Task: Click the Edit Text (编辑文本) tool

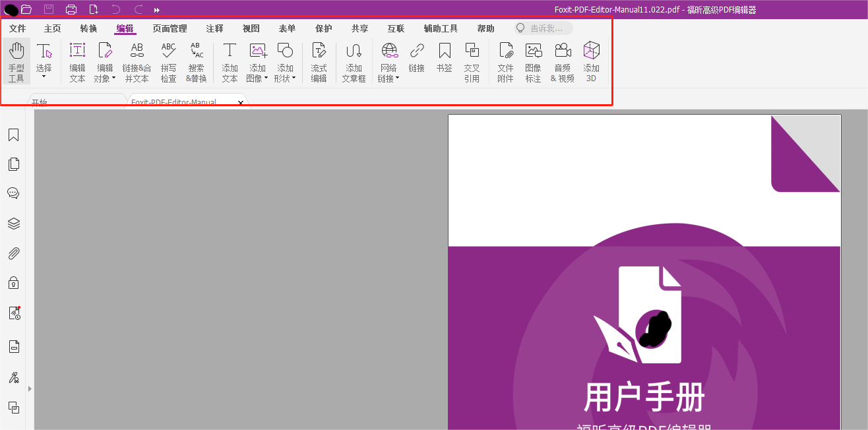Action: click(x=77, y=62)
